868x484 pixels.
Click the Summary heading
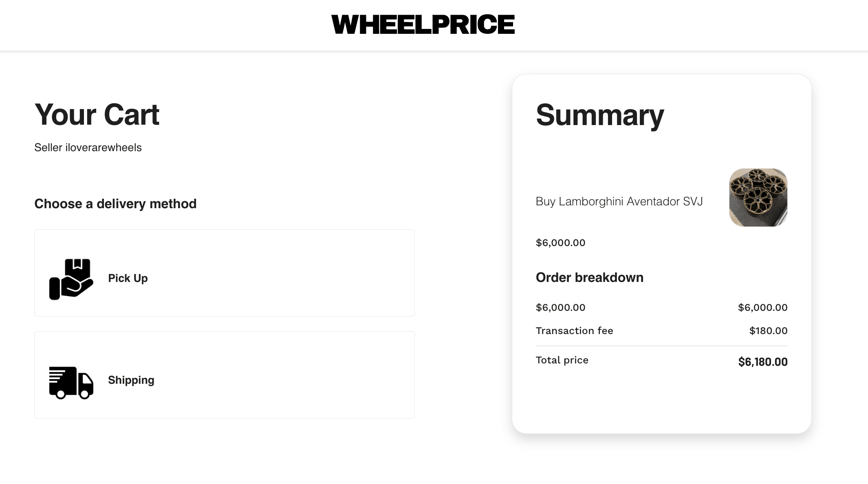point(600,116)
